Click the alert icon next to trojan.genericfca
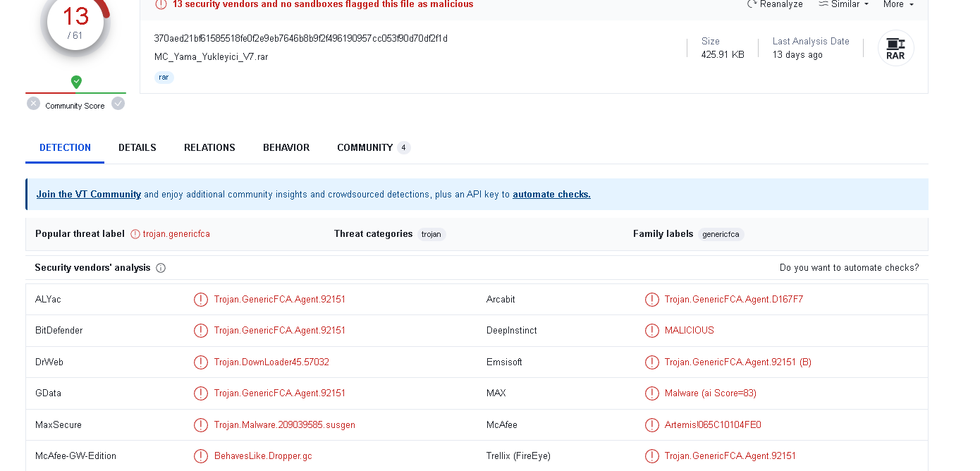The height and width of the screenshot is (471, 980). point(135,234)
